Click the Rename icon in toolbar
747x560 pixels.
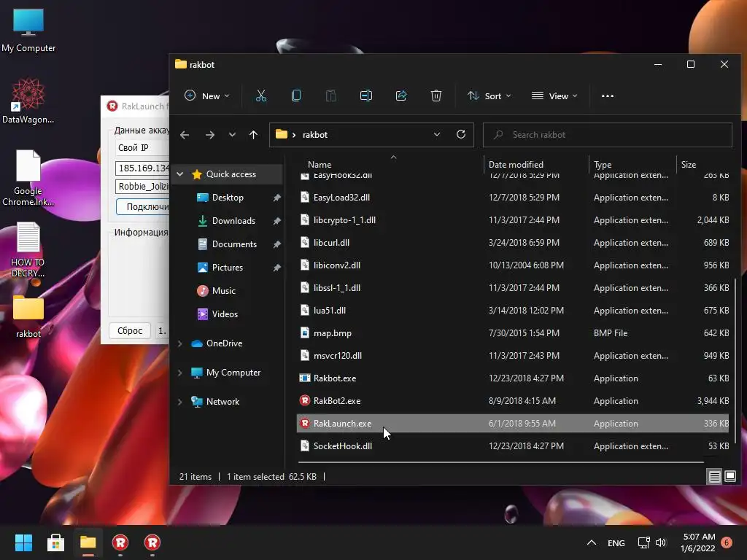(366, 96)
